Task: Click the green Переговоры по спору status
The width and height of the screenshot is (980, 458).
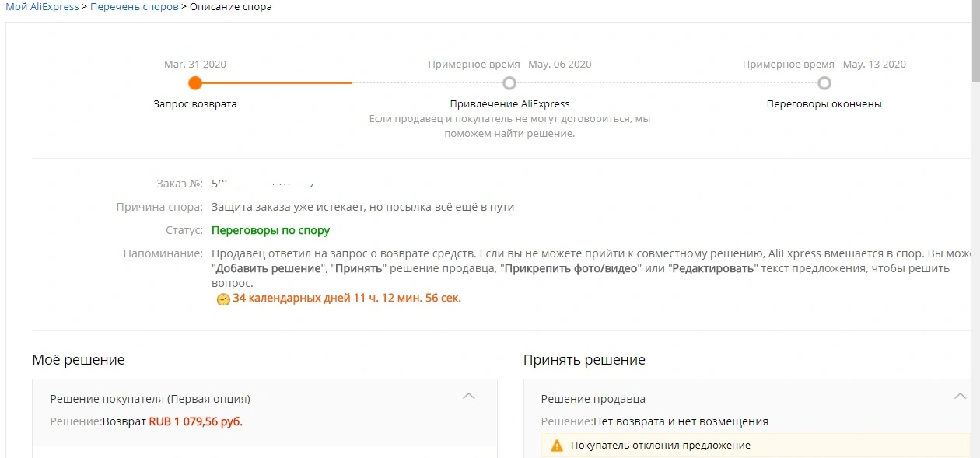Action: click(271, 231)
